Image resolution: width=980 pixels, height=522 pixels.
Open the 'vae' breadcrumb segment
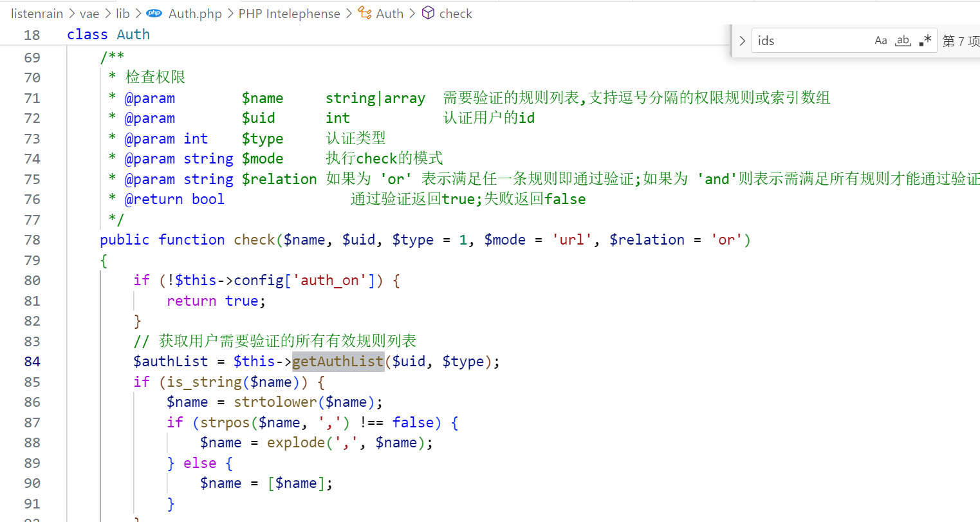coord(89,14)
